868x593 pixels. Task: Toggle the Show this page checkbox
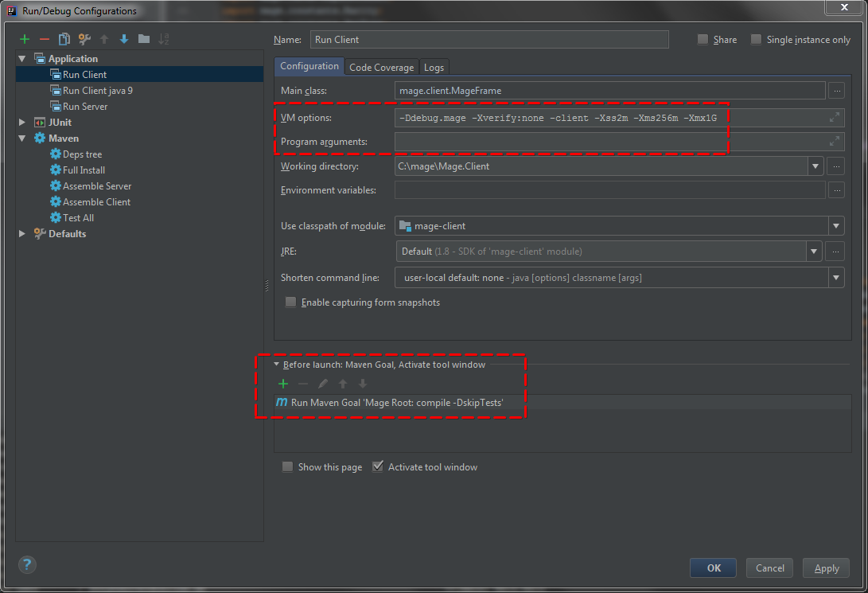(x=287, y=466)
